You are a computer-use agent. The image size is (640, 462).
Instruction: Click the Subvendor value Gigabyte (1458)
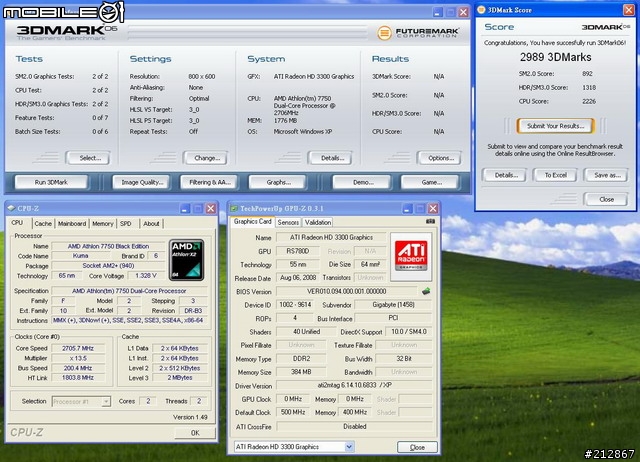click(393, 305)
